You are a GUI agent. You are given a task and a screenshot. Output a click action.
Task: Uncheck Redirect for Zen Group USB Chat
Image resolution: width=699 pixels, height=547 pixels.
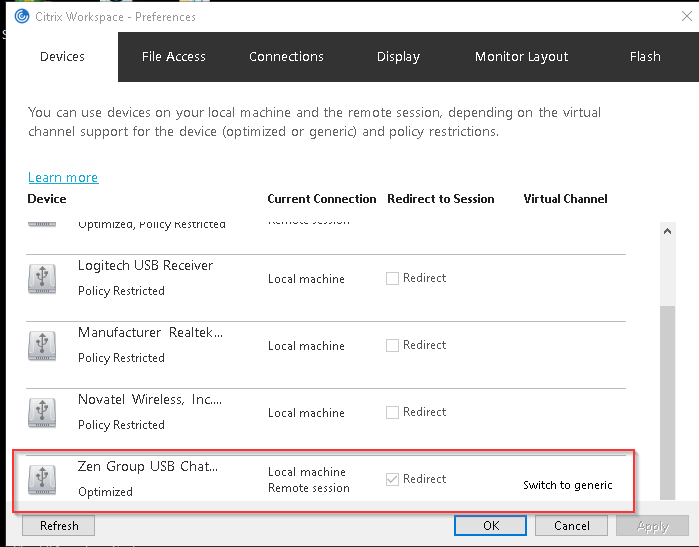tap(393, 479)
